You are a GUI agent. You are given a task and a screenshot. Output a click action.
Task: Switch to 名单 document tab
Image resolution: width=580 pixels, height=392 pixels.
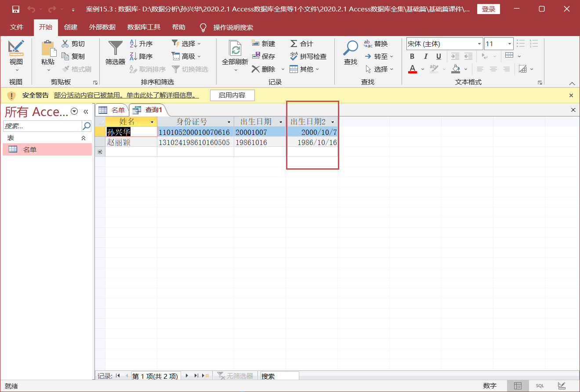112,110
